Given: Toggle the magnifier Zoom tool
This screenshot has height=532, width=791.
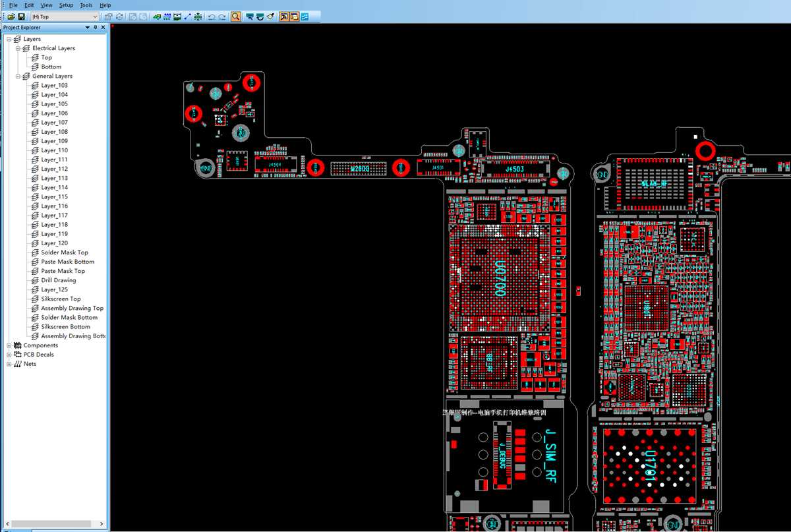Looking at the screenshot, I should (x=235, y=16).
